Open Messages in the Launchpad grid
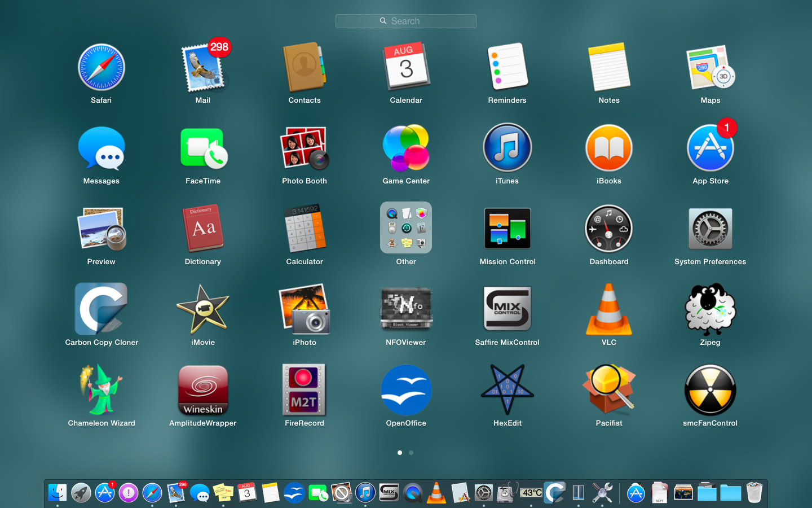The image size is (812, 508). coord(101,148)
